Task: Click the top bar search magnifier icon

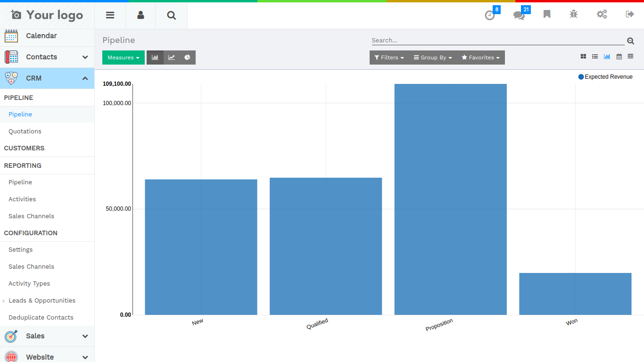Action: (x=172, y=15)
